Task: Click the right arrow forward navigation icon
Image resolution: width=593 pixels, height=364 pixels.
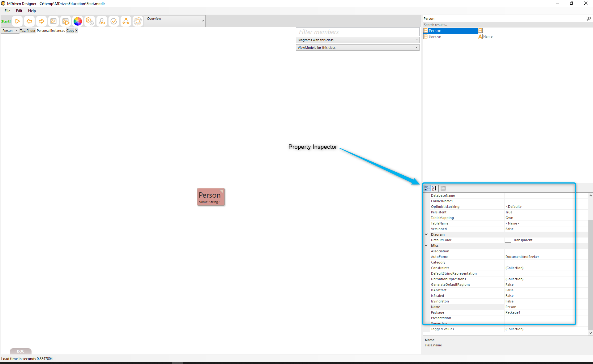Action: pyautogui.click(x=41, y=21)
